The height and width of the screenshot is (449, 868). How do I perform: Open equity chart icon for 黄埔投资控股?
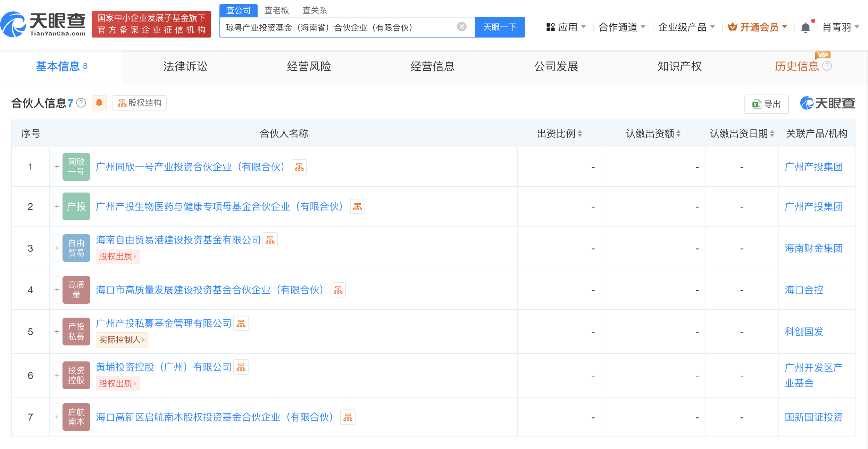(241, 367)
